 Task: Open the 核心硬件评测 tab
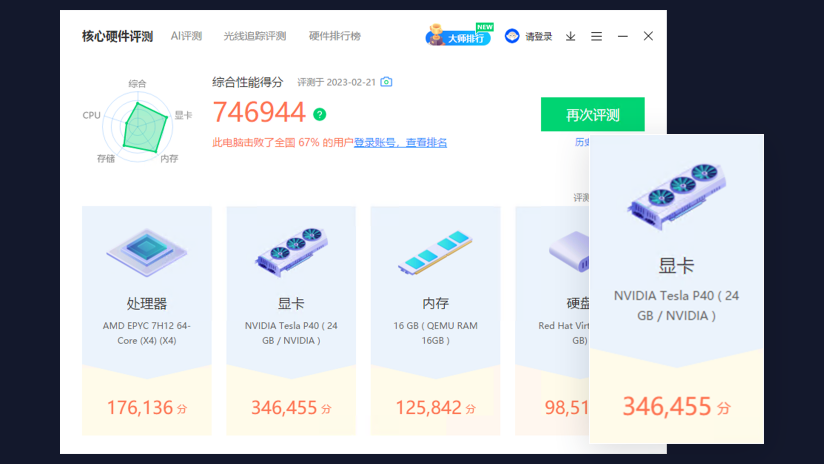(x=117, y=36)
